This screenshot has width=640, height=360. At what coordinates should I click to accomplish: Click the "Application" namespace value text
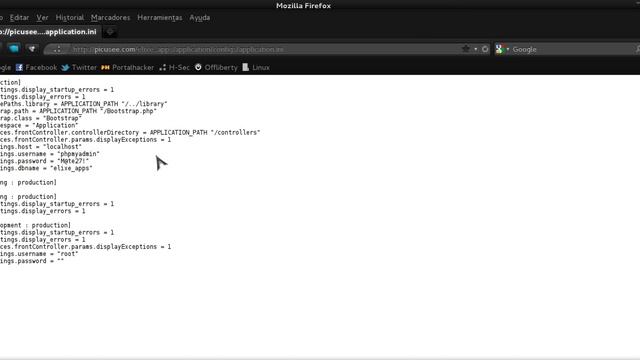click(x=56, y=125)
